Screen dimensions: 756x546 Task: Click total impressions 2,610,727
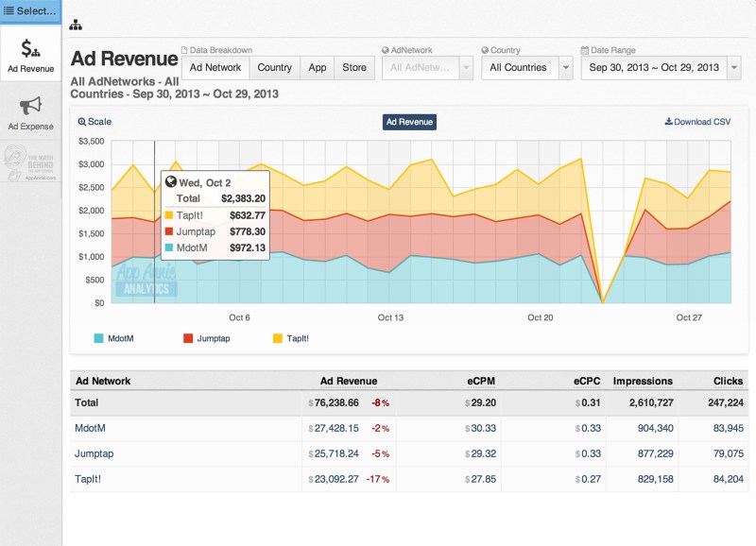pos(651,402)
